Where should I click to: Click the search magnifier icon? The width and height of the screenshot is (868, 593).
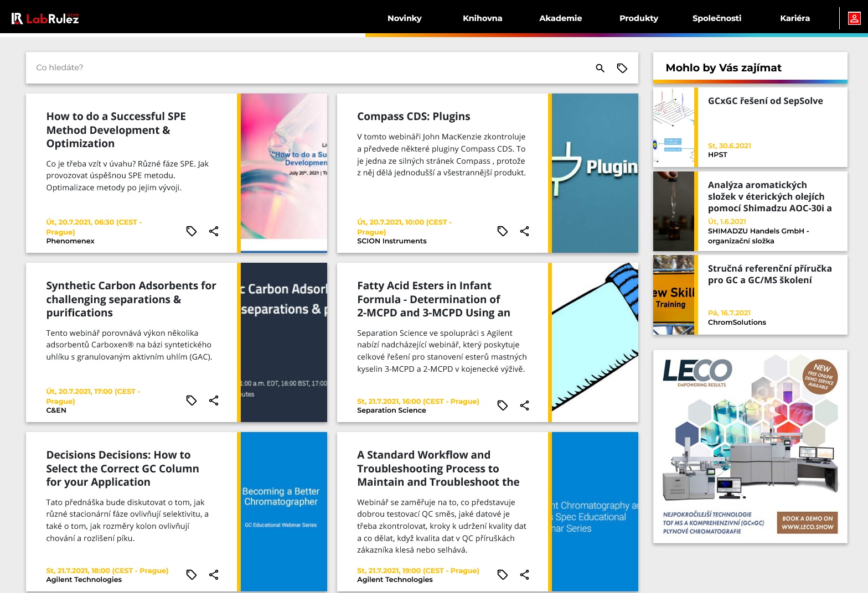[600, 68]
